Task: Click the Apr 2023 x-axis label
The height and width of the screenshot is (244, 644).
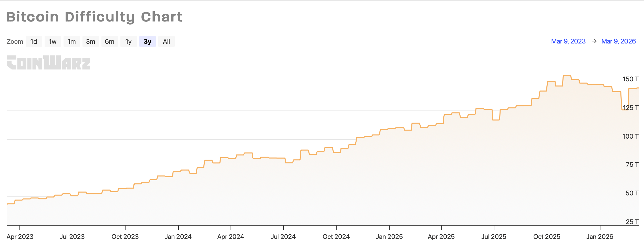Action: (x=20, y=237)
